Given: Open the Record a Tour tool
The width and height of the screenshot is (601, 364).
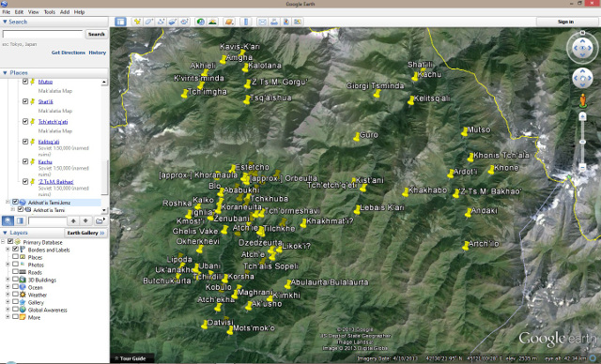Looking at the screenshot, I should [x=184, y=22].
